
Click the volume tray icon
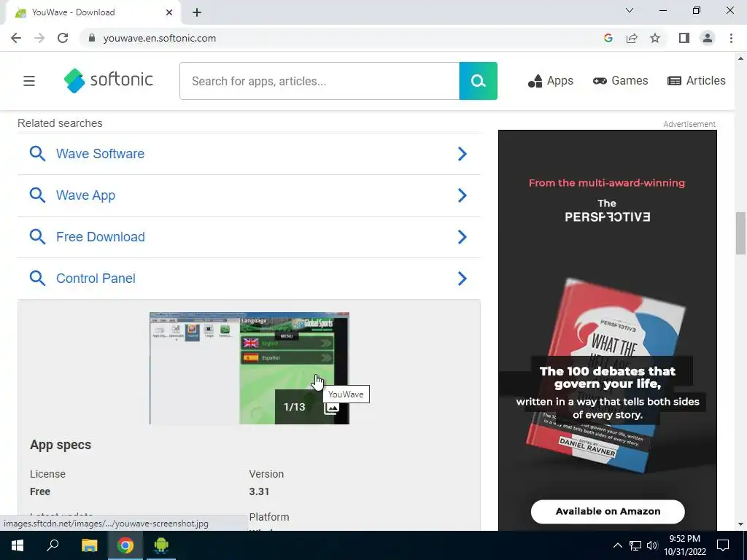(652, 545)
